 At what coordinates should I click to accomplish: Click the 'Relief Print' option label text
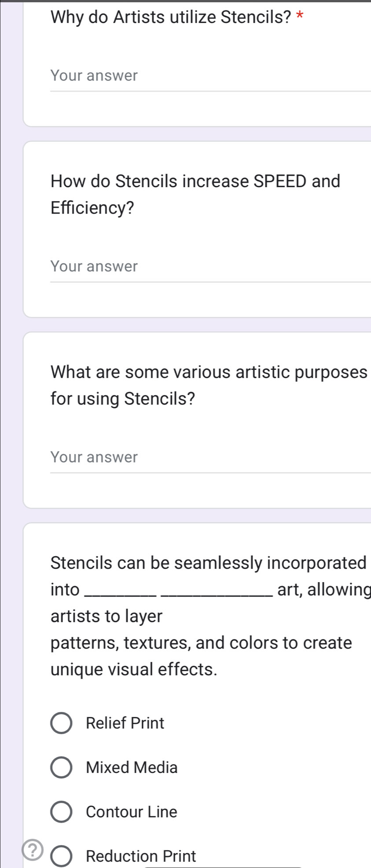(x=125, y=723)
